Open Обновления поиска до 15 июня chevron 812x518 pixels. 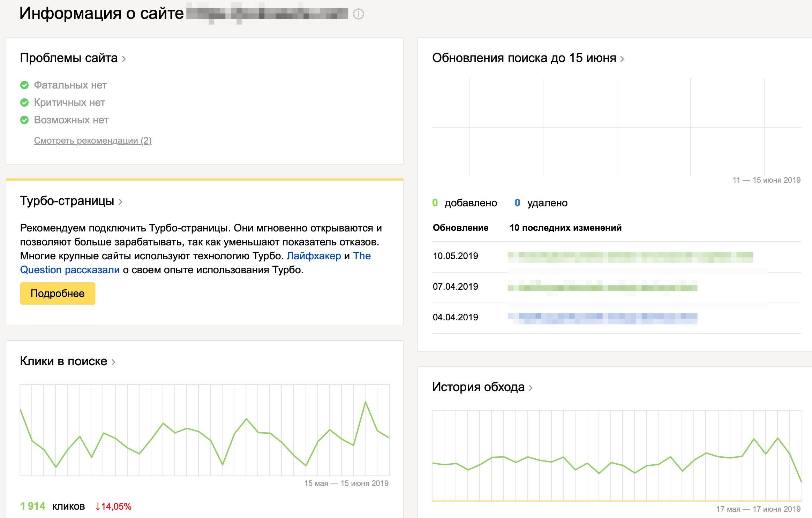(622, 59)
